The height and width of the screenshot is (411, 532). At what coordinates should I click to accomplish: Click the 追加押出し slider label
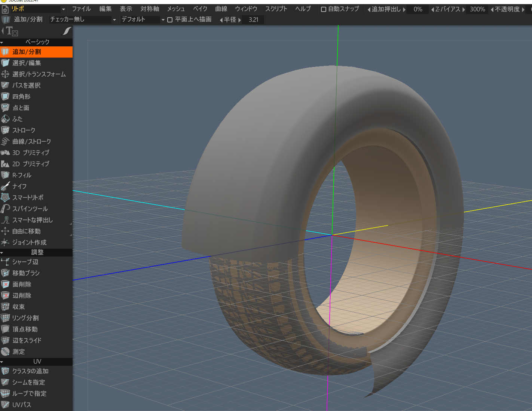(386, 9)
